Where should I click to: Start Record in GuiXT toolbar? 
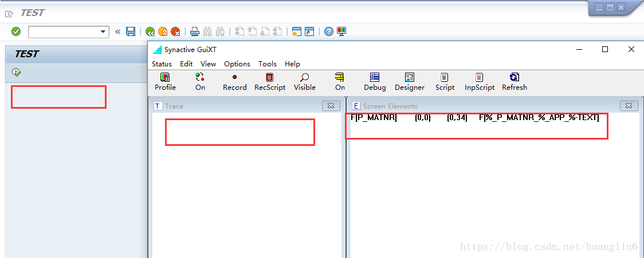(234, 82)
